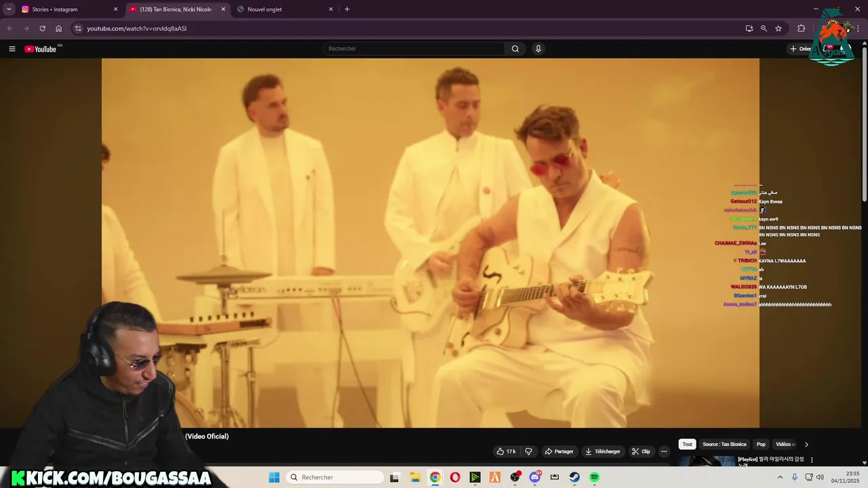
Task: Open the YouTube hamburger guide menu
Action: [x=12, y=49]
